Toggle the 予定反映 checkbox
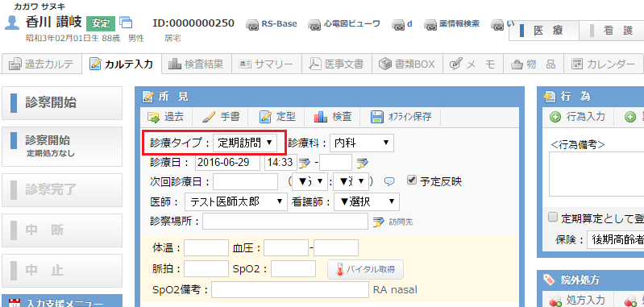The width and height of the screenshot is (644, 307). 412,180
